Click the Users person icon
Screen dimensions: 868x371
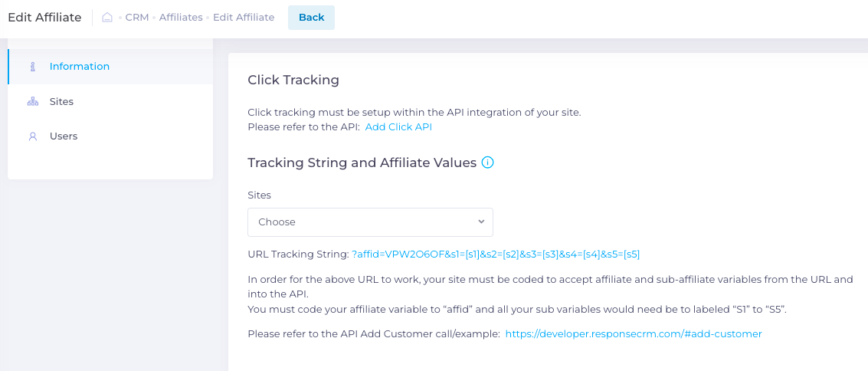[33, 136]
